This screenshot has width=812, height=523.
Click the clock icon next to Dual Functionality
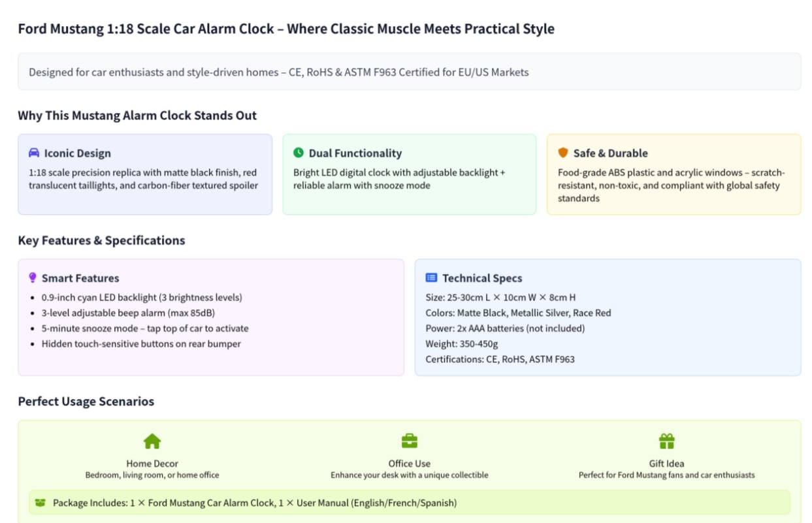tap(299, 153)
